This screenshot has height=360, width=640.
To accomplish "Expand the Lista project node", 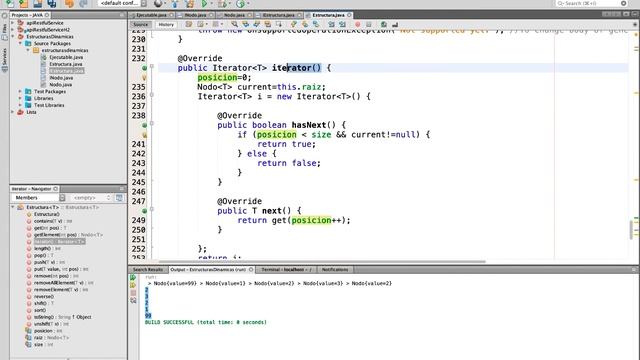I will coord(13,112).
